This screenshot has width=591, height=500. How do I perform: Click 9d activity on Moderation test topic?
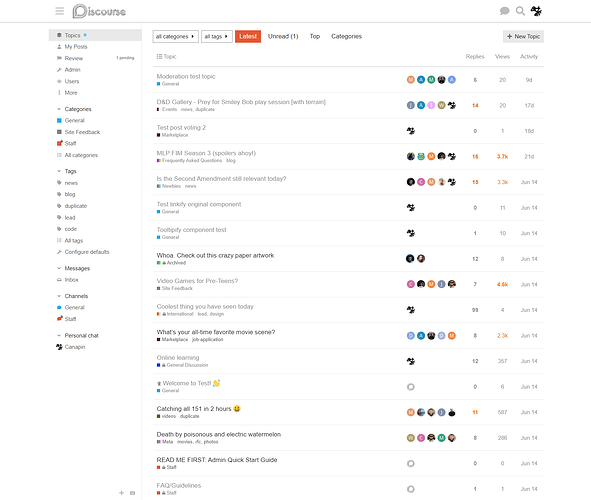point(529,80)
